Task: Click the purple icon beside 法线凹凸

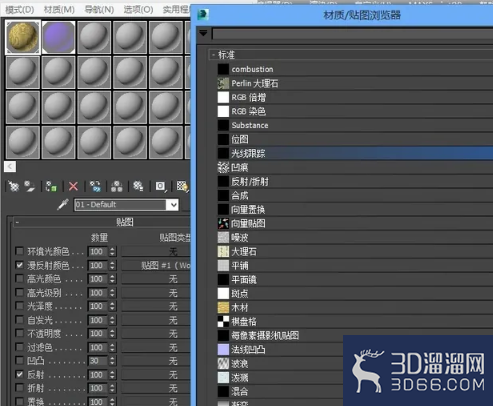Action: tap(223, 349)
